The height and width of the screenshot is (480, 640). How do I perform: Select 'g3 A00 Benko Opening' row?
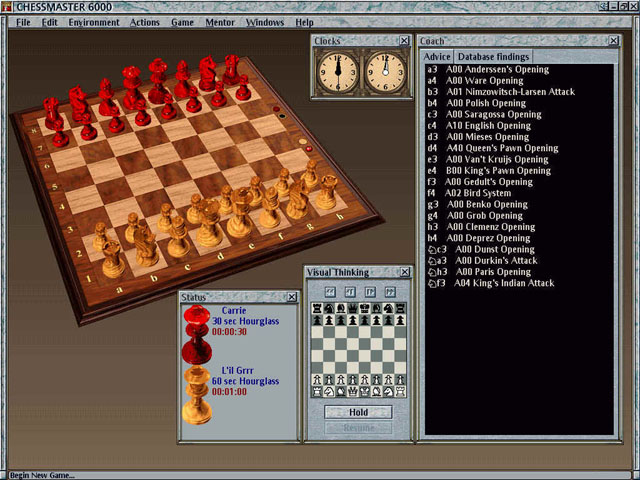tap(478, 204)
